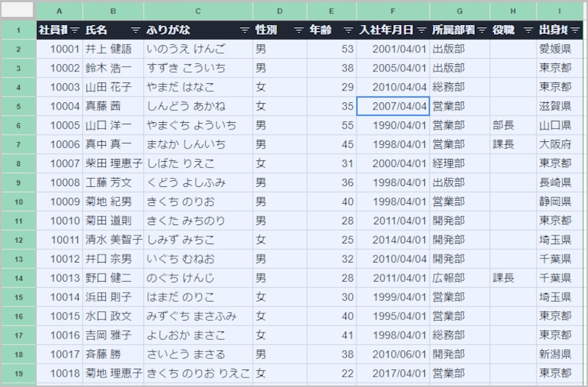Select age cell with value 55
The height and width of the screenshot is (387, 588).
click(331, 125)
